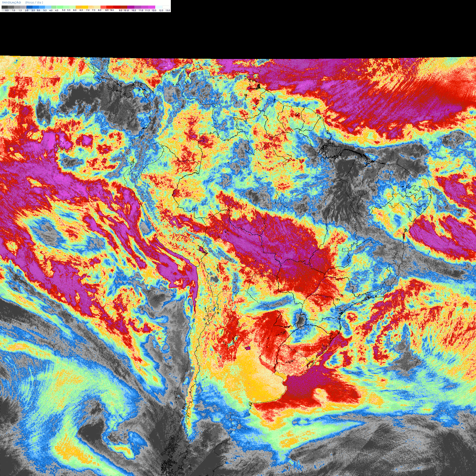Click the 7.0 legend value
This screenshot has width=476, height=476.
(x=88, y=10)
